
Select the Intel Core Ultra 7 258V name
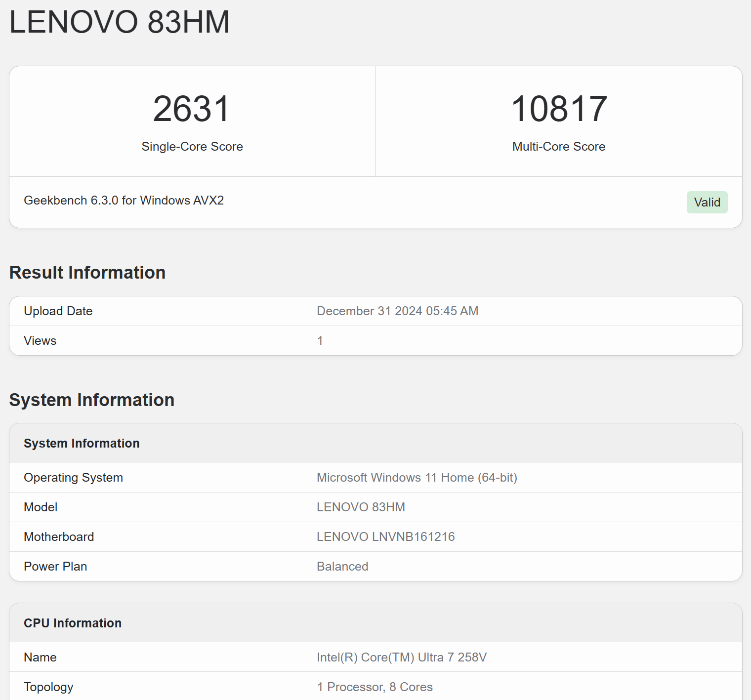[401, 658]
